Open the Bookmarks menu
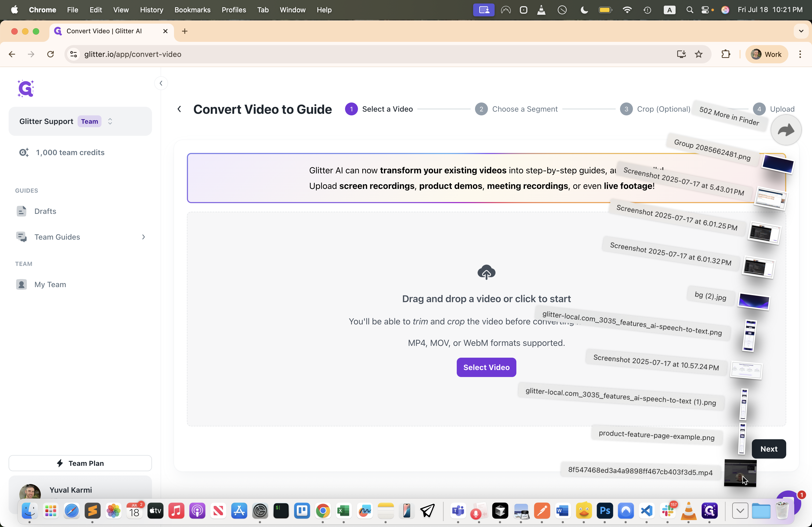The image size is (812, 527). coord(193,10)
